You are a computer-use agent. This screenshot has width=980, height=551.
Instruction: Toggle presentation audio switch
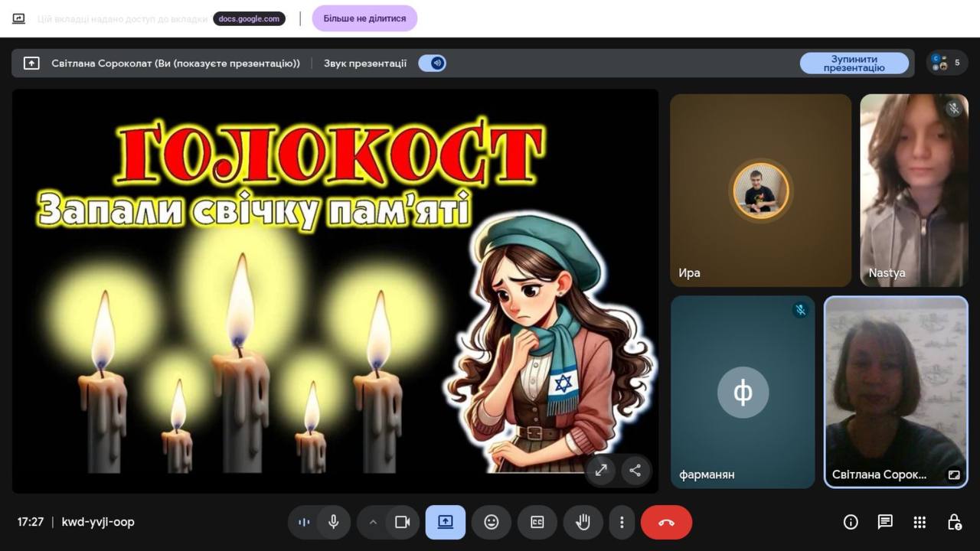pyautogui.click(x=433, y=64)
